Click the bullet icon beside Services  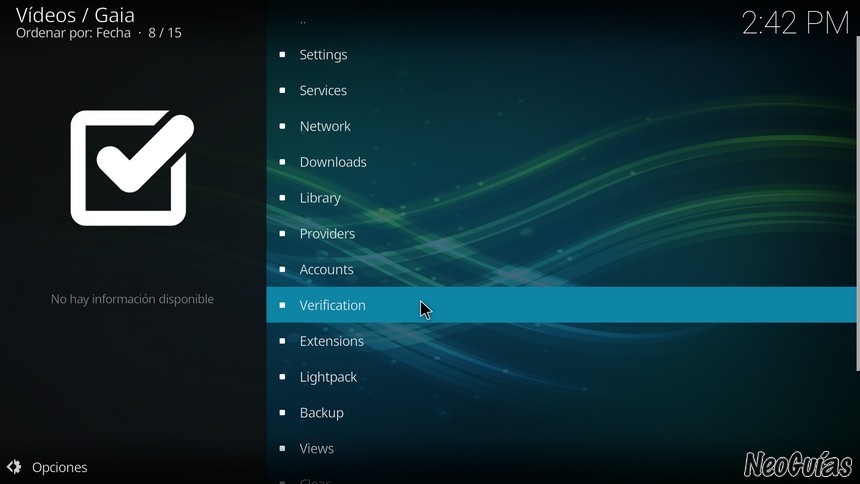tap(282, 90)
